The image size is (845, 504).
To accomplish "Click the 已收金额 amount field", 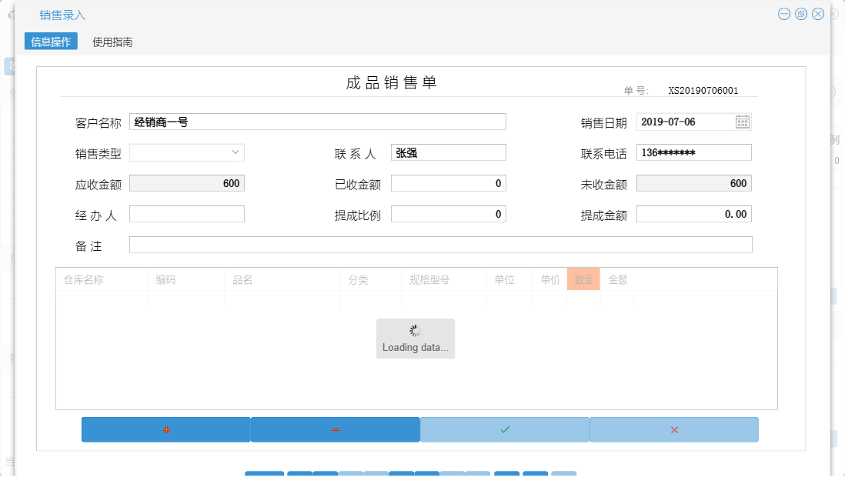I will pyautogui.click(x=449, y=182).
